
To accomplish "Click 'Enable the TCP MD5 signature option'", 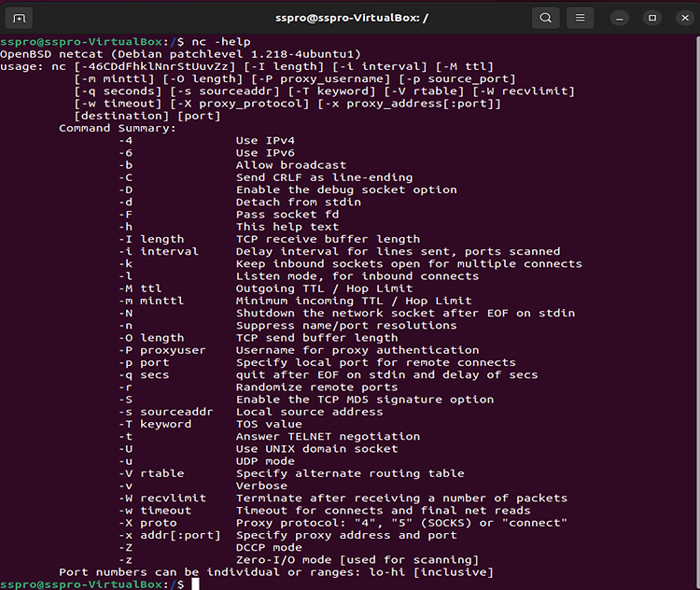I will coord(365,400).
